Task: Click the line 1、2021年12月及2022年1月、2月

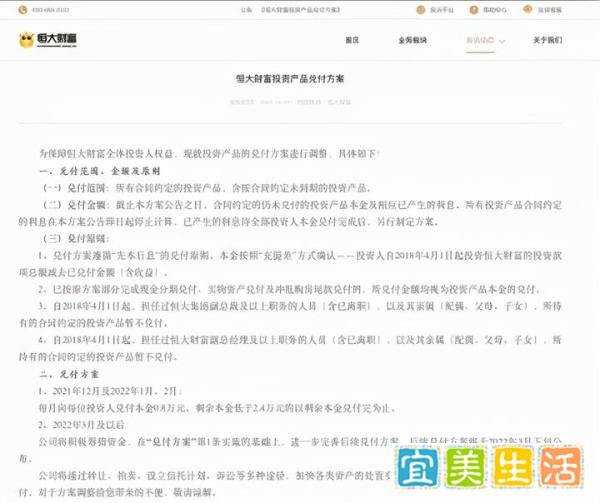Action: click(x=111, y=391)
